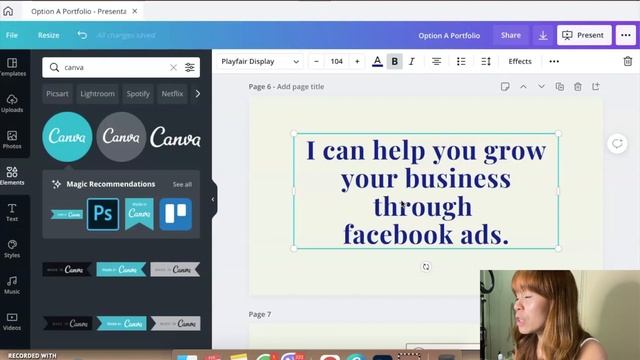Open the Effects options
This screenshot has height=360, width=640.
click(520, 62)
